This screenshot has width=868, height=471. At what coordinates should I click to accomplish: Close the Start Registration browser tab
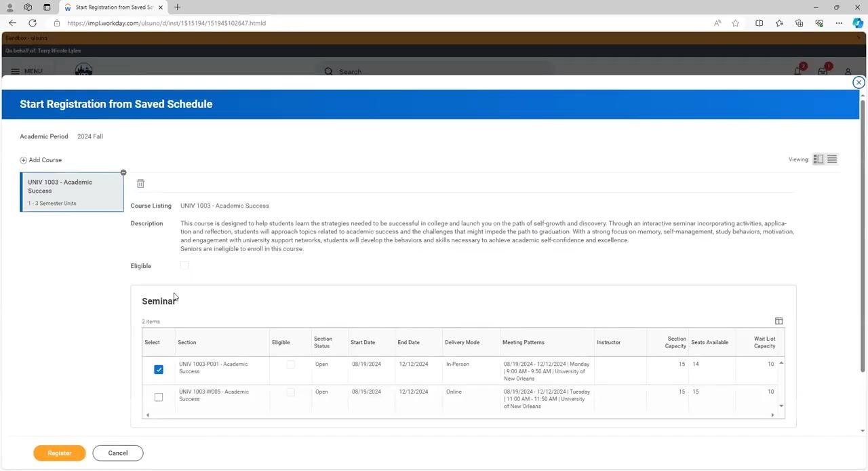click(x=160, y=7)
